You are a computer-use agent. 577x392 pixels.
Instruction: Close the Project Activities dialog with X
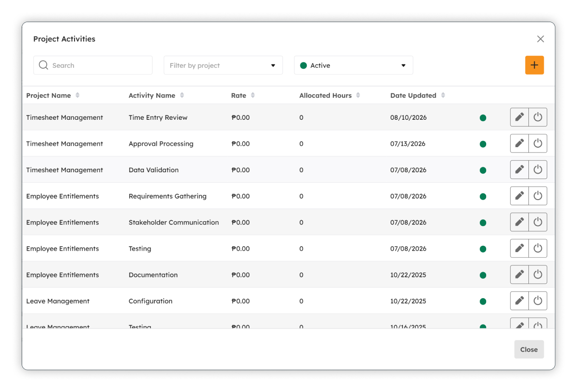(x=540, y=39)
